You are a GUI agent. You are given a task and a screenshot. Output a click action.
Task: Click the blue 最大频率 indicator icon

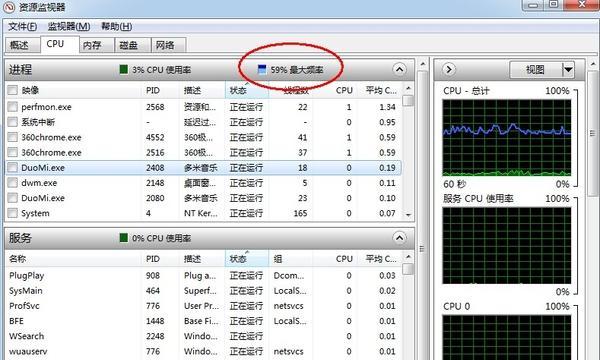[x=262, y=69]
